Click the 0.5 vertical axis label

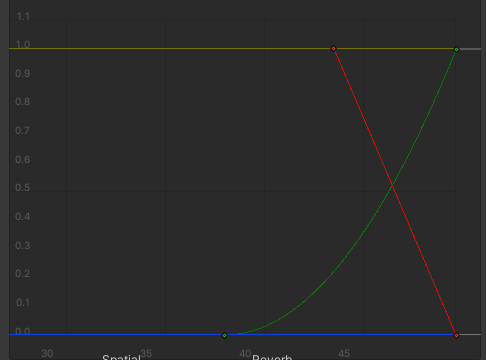pyautogui.click(x=22, y=187)
